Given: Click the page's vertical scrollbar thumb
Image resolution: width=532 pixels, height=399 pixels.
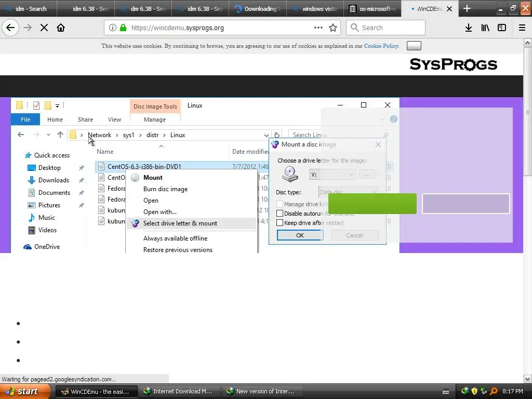Looking at the screenshot, I should [x=527, y=112].
